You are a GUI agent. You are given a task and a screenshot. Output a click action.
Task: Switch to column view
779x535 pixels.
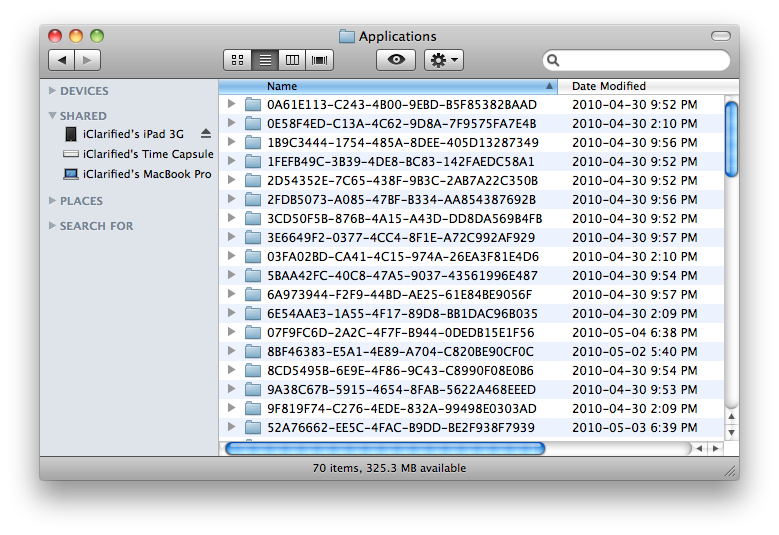[292, 61]
